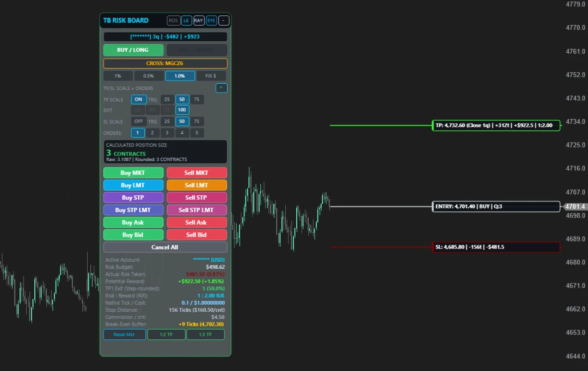Image resolution: width=588 pixels, height=371 pixels.
Task: Toggle the EYE visibility button
Action: pos(211,21)
